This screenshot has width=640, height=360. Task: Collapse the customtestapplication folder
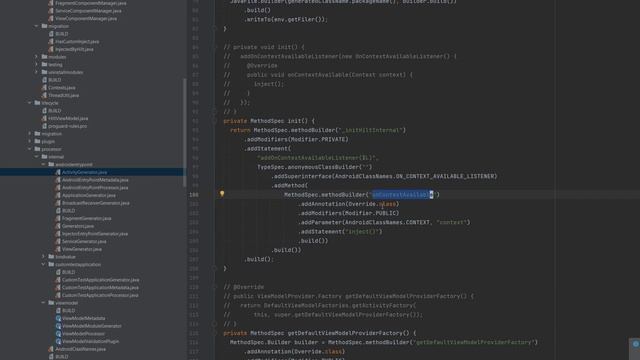44,264
